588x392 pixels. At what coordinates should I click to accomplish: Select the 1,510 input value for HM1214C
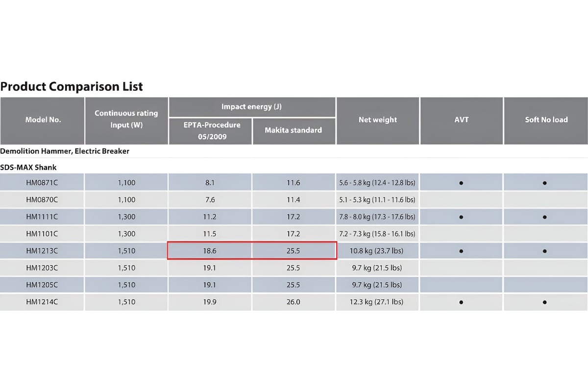(126, 302)
